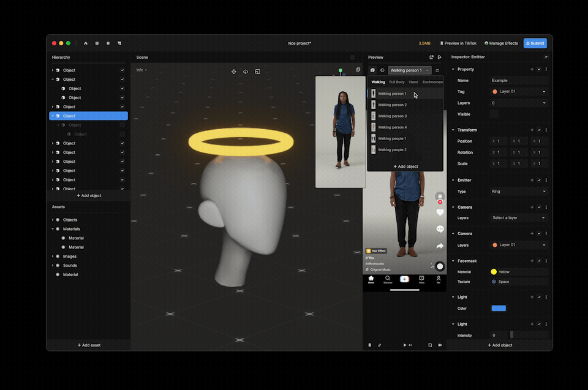Click the blue Light Color swatch
Viewport: 588px width, 390px height.
499,308
